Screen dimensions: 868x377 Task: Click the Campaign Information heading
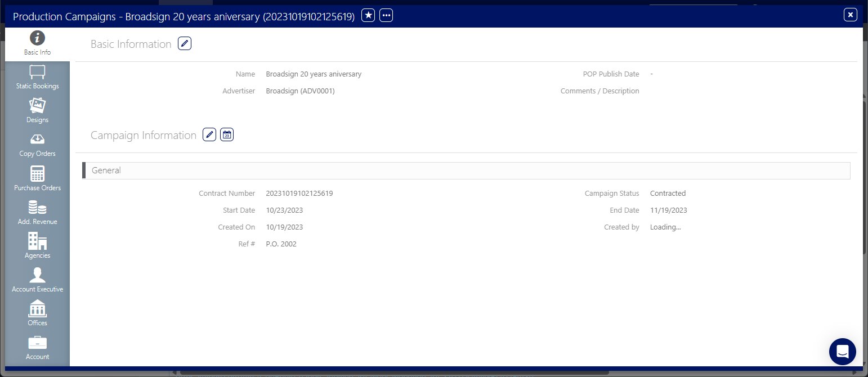[144, 135]
